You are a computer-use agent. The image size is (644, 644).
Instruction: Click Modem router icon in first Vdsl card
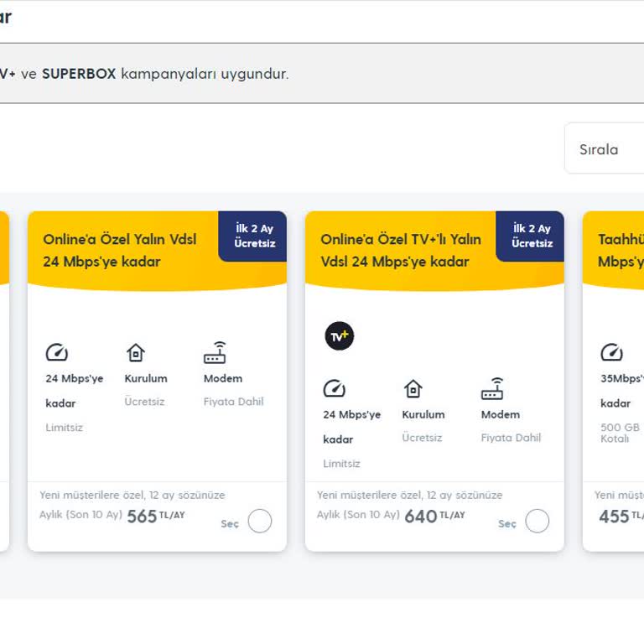pyautogui.click(x=215, y=353)
